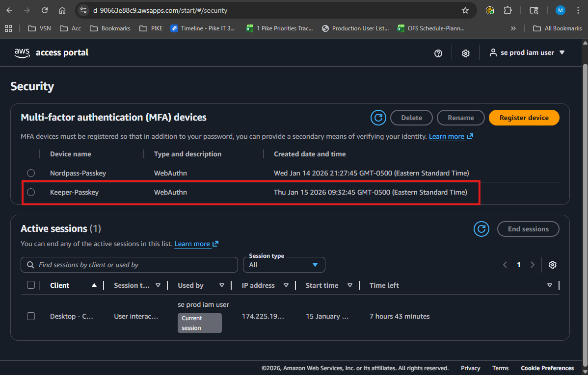
Task: Click the AWS logo in the header
Action: coord(22,53)
